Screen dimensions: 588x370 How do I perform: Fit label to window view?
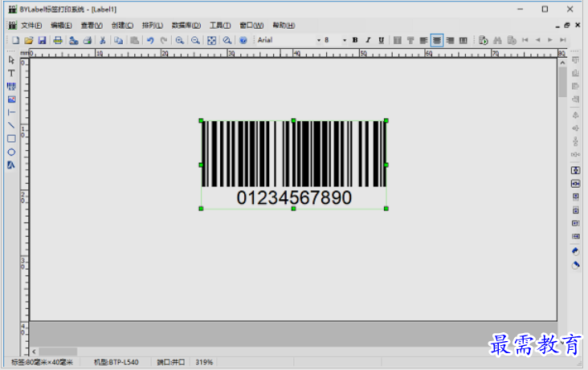click(x=211, y=40)
